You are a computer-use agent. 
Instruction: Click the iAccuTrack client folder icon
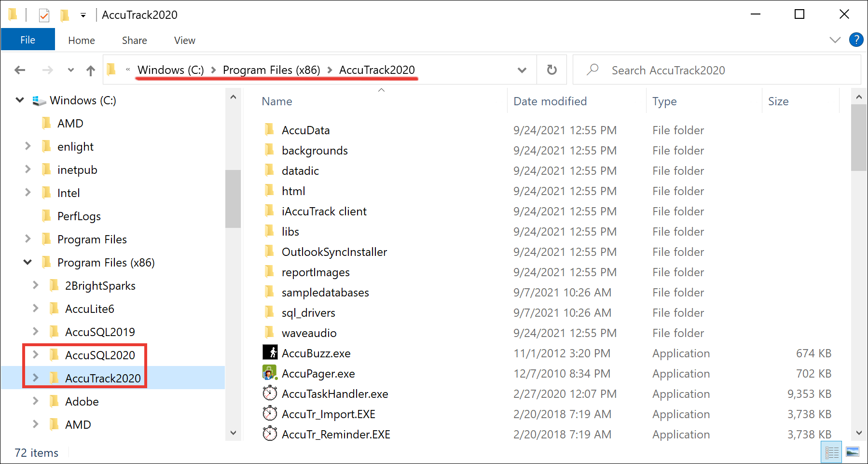[270, 211]
